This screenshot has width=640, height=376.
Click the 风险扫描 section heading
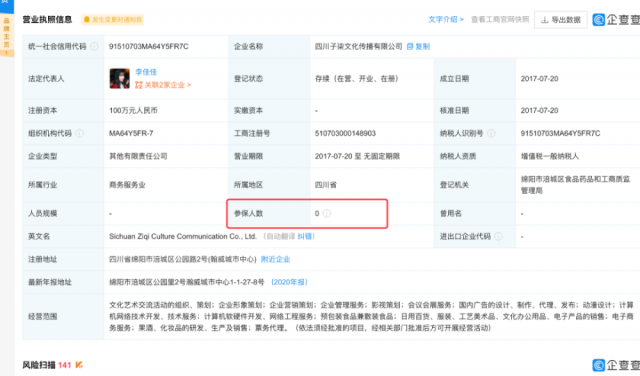click(39, 365)
